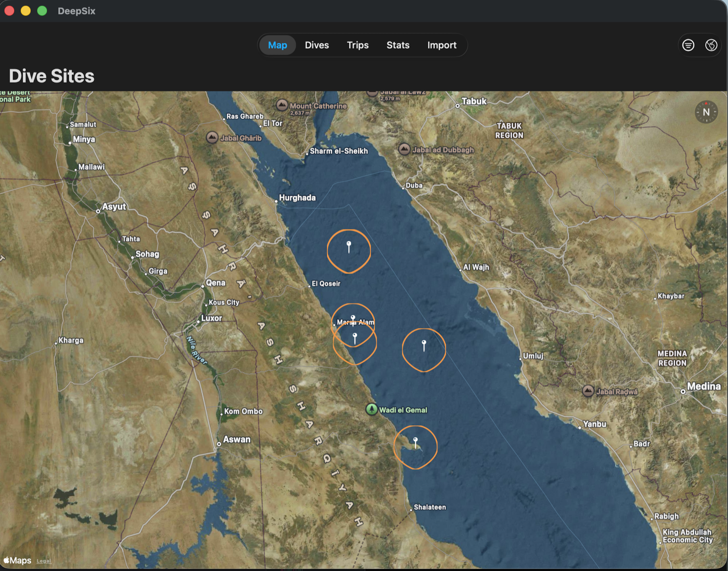Click the Luxor city label
728x571 pixels.
212,318
